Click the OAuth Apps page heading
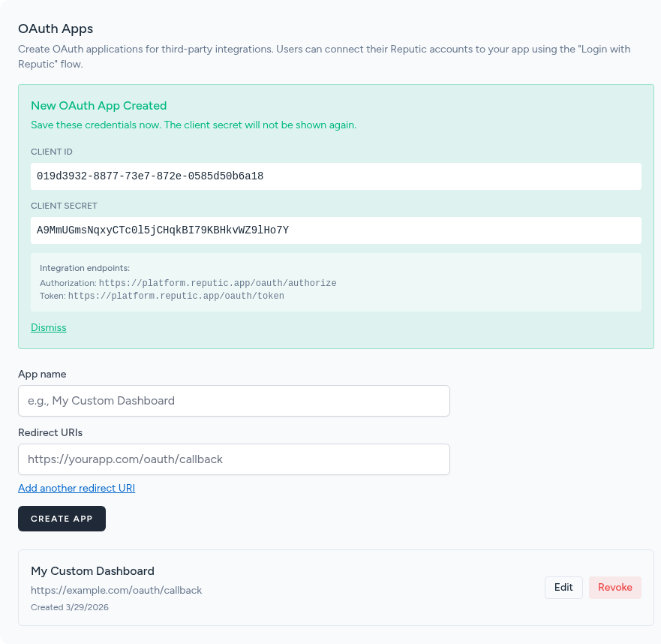Screen dimensions: 661x644 coord(55,29)
